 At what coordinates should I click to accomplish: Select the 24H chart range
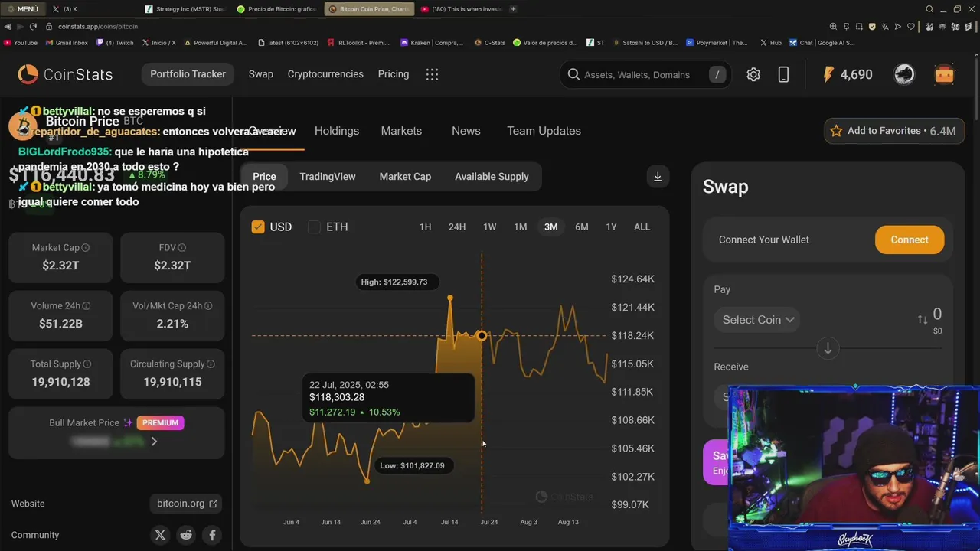pyautogui.click(x=457, y=227)
